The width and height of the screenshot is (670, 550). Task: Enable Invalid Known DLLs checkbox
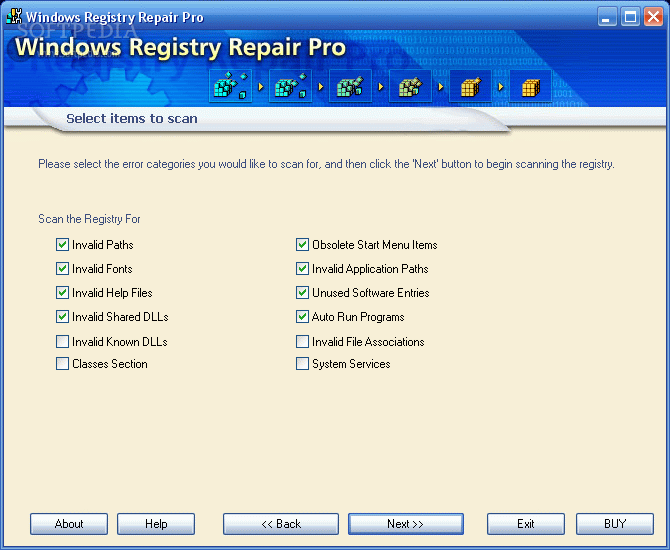(x=62, y=341)
